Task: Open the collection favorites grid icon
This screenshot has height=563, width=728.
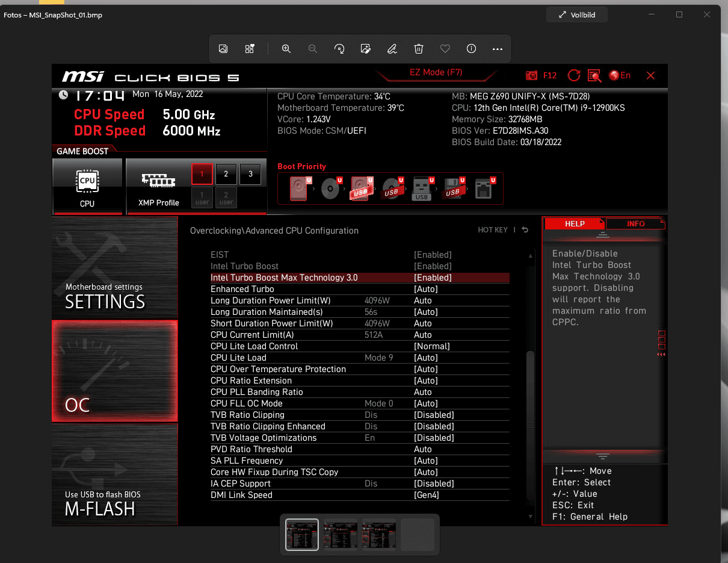Action: point(250,49)
